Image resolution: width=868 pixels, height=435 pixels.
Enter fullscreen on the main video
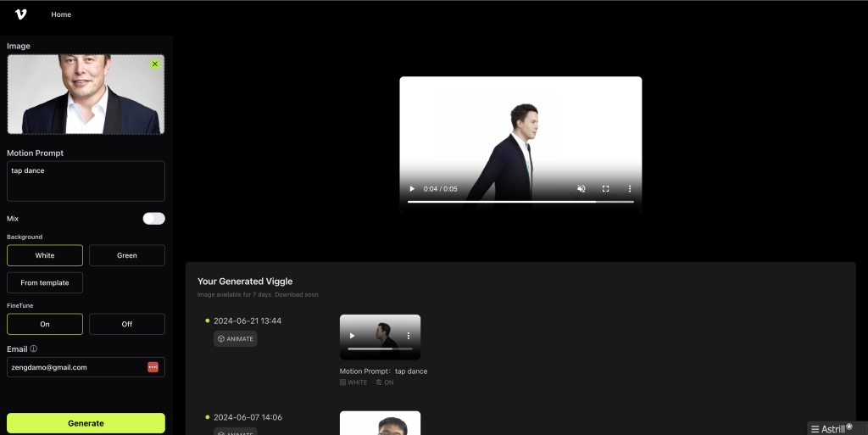pyautogui.click(x=605, y=189)
